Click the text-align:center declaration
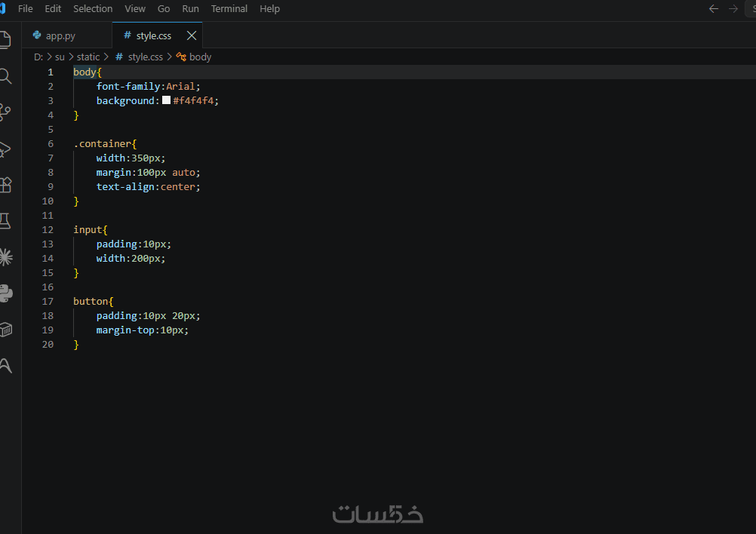 tap(148, 186)
